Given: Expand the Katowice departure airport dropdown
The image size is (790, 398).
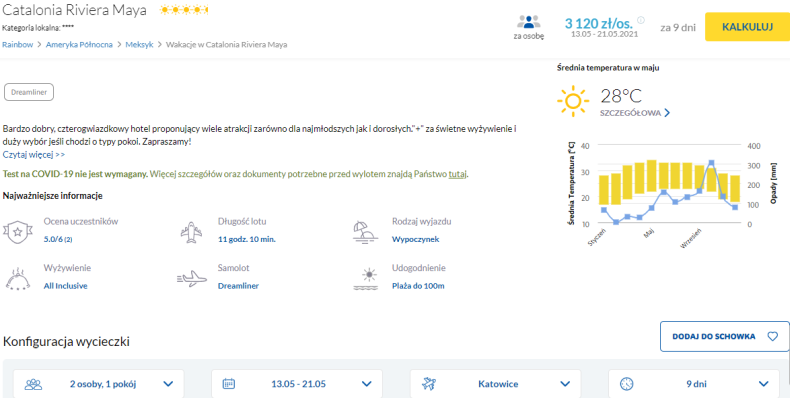Looking at the screenshot, I should coord(496,384).
